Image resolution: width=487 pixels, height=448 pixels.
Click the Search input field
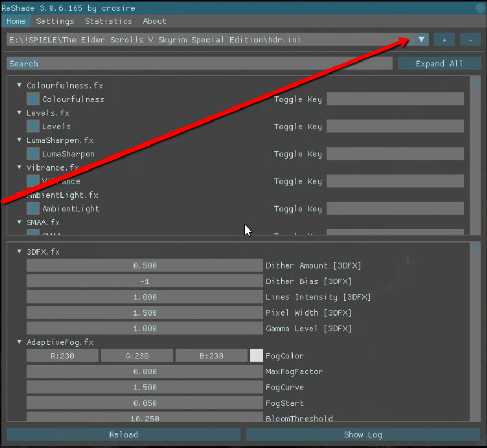click(x=199, y=64)
